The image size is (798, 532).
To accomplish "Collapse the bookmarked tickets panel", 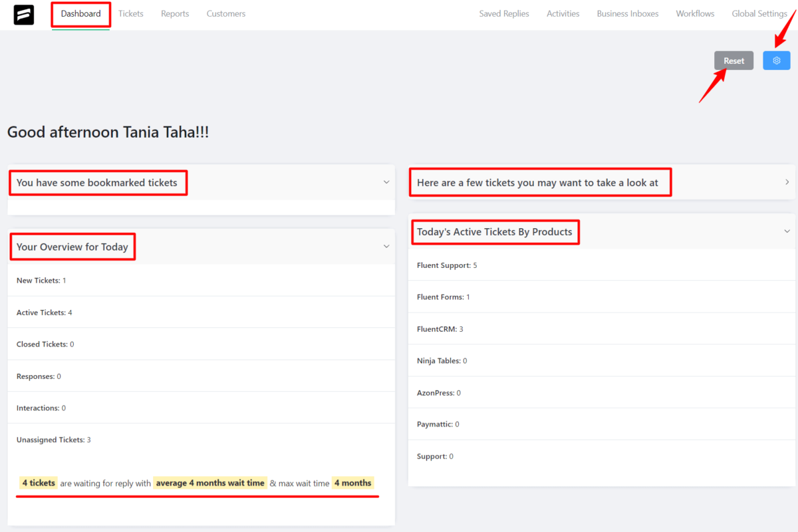I will tap(386, 181).
